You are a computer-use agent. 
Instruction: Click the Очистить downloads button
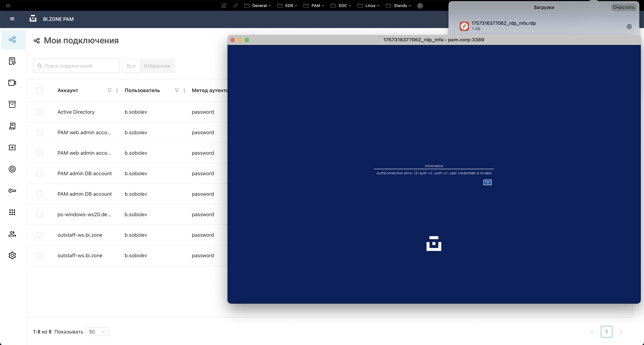(624, 7)
